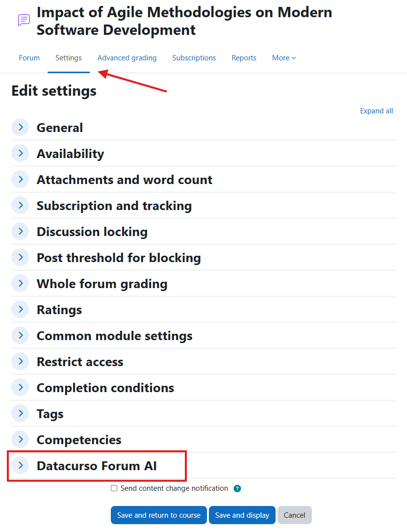
Task: Expand the Datacurso Forum AI section
Action: [x=20, y=465]
